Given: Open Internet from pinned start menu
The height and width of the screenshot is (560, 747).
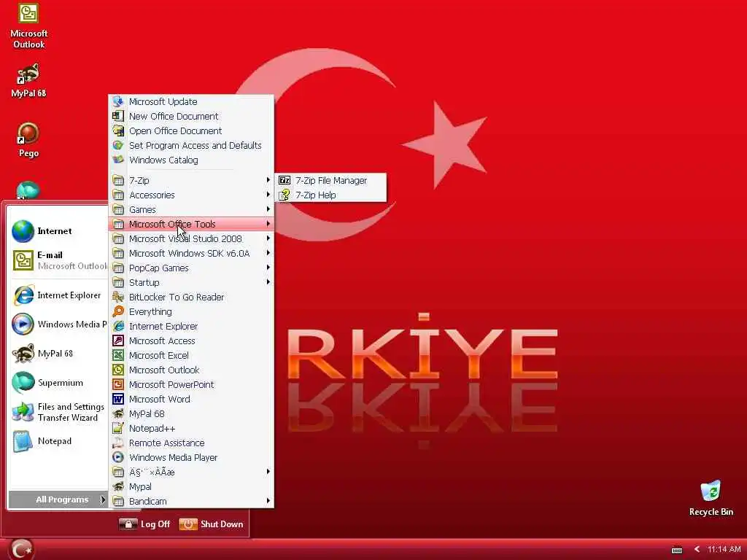Looking at the screenshot, I should click(58, 231).
